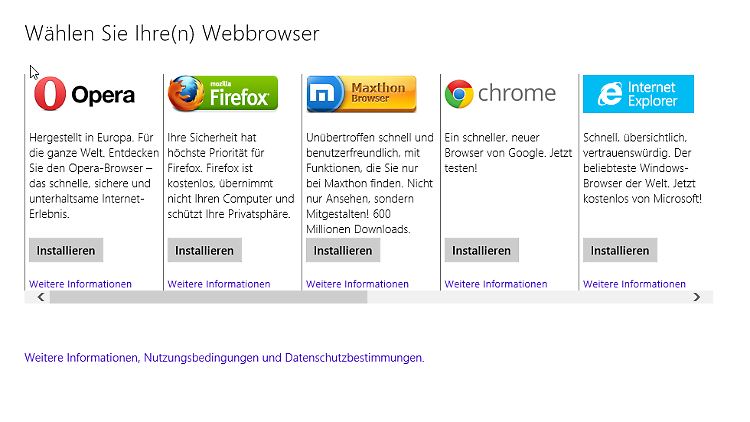Click the Mozilla Firefox logo
Image resolution: width=750 pixels, height=422 pixels.
click(223, 93)
